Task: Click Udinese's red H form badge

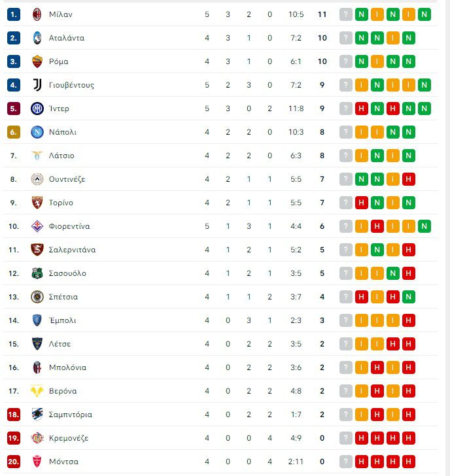Action: tap(409, 179)
